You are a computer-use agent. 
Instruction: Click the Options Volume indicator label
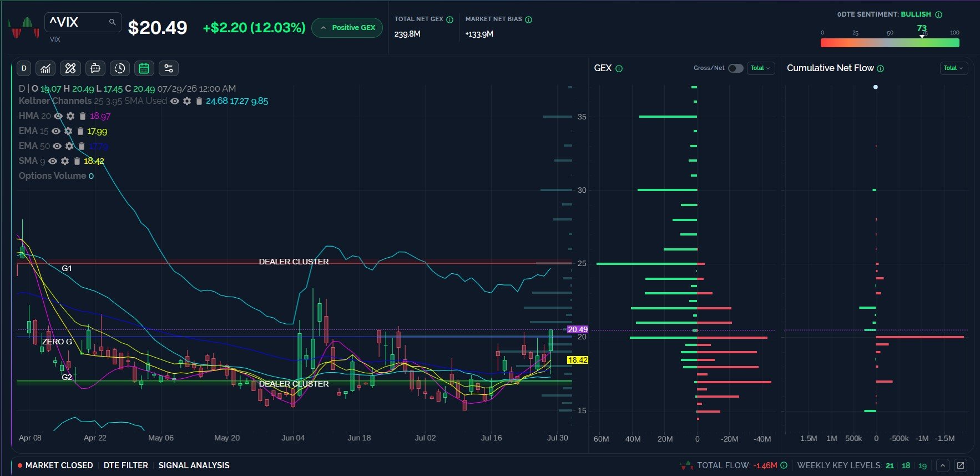point(53,176)
